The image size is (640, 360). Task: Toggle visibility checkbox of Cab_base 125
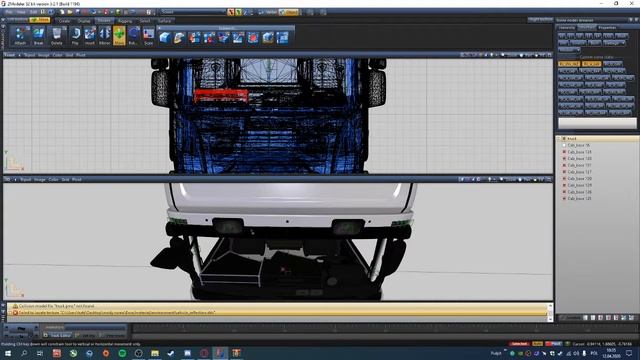tap(564, 198)
